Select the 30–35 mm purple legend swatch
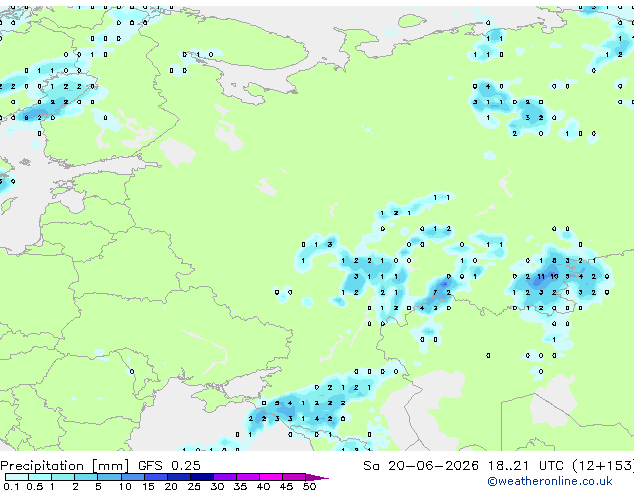This screenshot has height=490, width=634. point(225,477)
